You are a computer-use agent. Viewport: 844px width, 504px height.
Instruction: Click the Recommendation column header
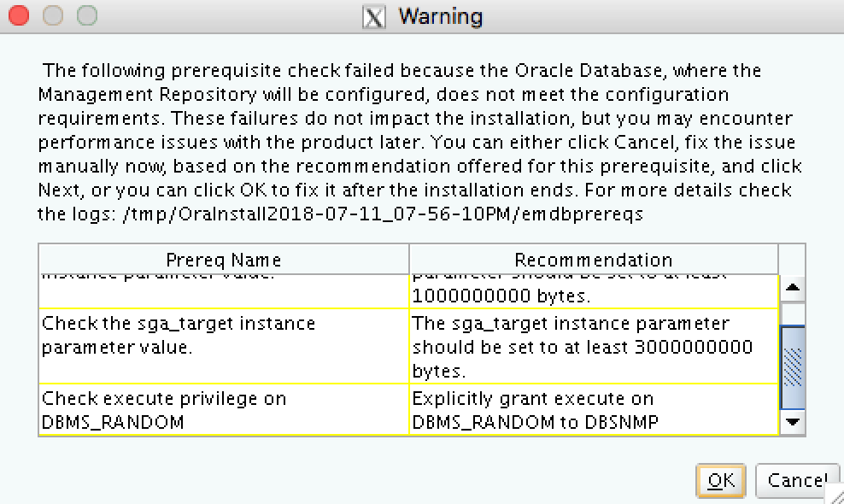tap(593, 260)
